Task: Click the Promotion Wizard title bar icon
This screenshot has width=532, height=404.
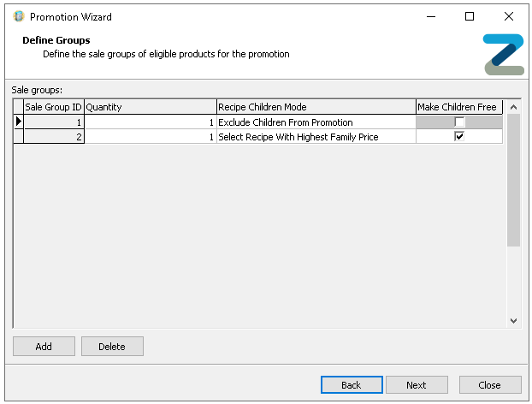Action: click(x=19, y=16)
